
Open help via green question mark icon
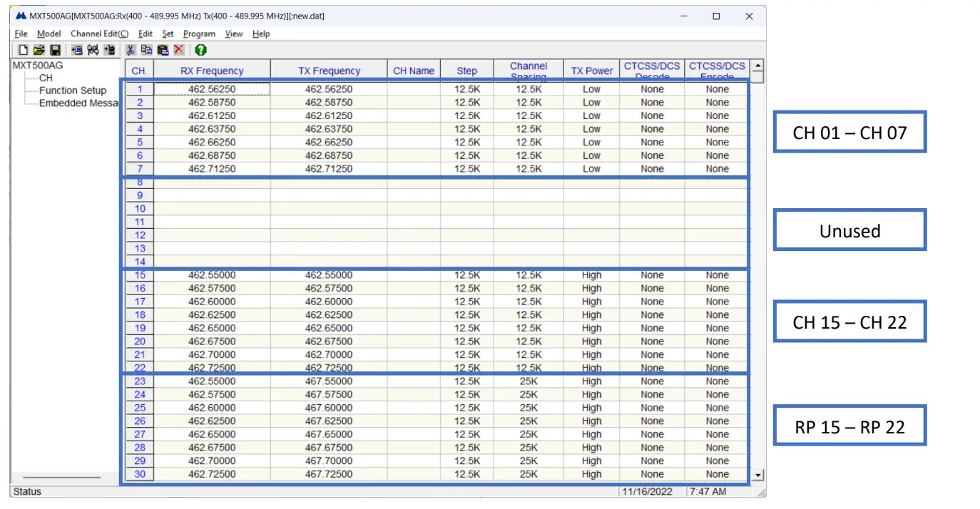200,50
